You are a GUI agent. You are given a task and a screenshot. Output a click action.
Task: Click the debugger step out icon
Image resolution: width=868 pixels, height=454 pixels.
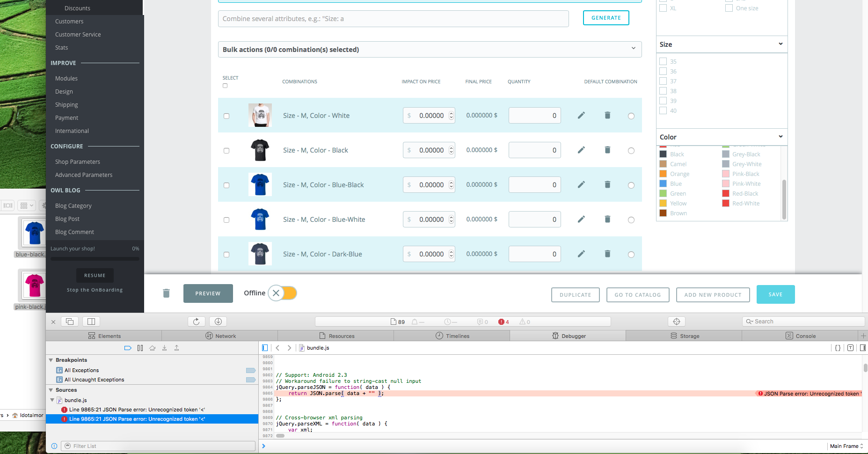(177, 348)
